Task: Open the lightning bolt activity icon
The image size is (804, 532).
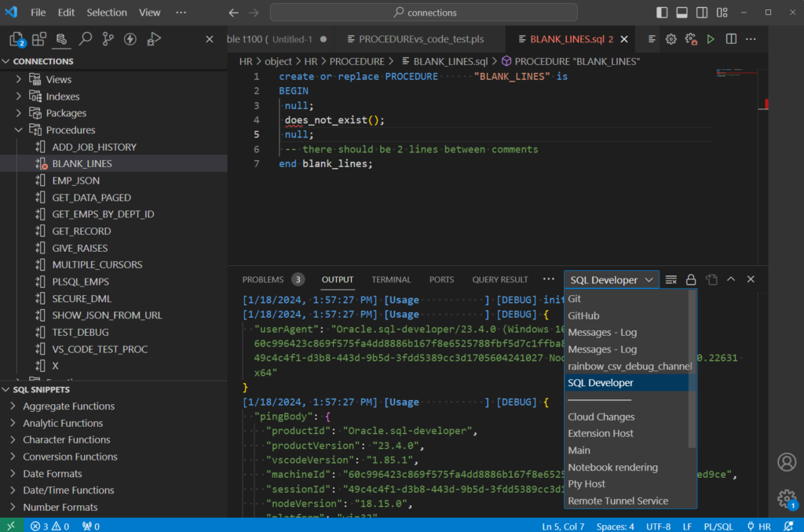Action: pyautogui.click(x=130, y=39)
